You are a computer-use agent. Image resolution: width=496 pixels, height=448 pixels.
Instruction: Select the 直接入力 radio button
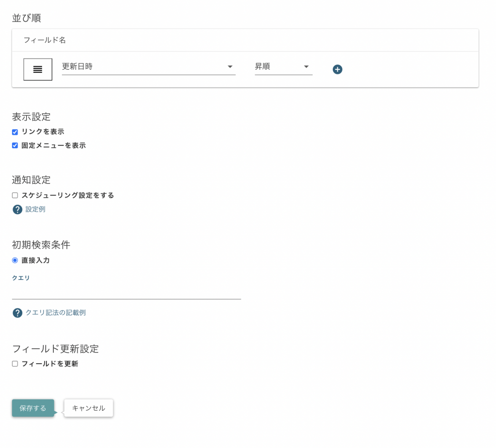point(15,261)
